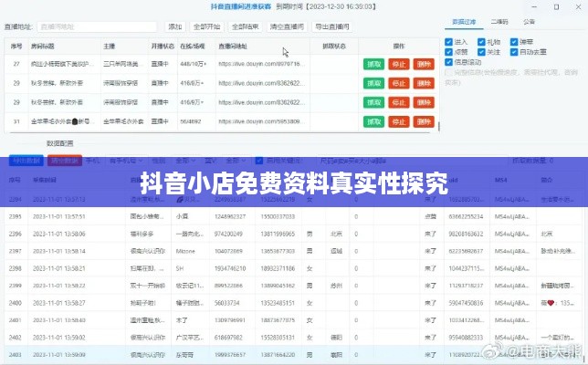Image resolution: width=588 pixels, height=365 pixels.
Task: Click the 停止 button for room 27
Action: pos(399,64)
